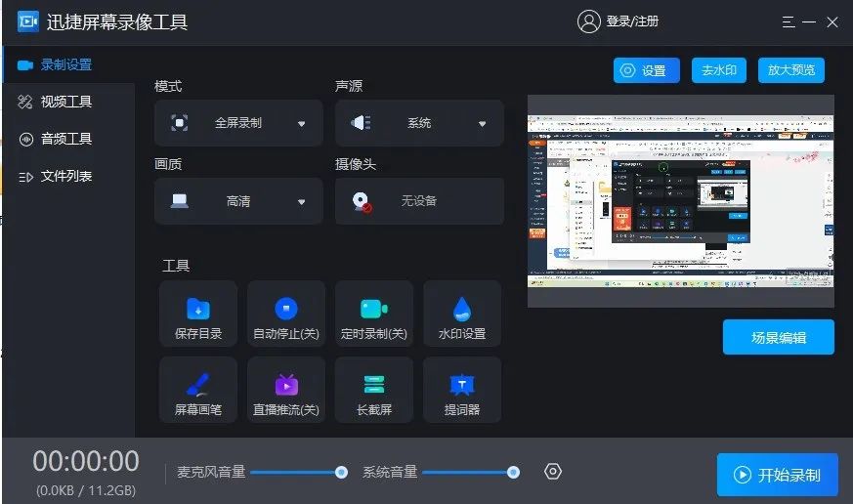Toggle the 定时录制(关) tool

373,314
